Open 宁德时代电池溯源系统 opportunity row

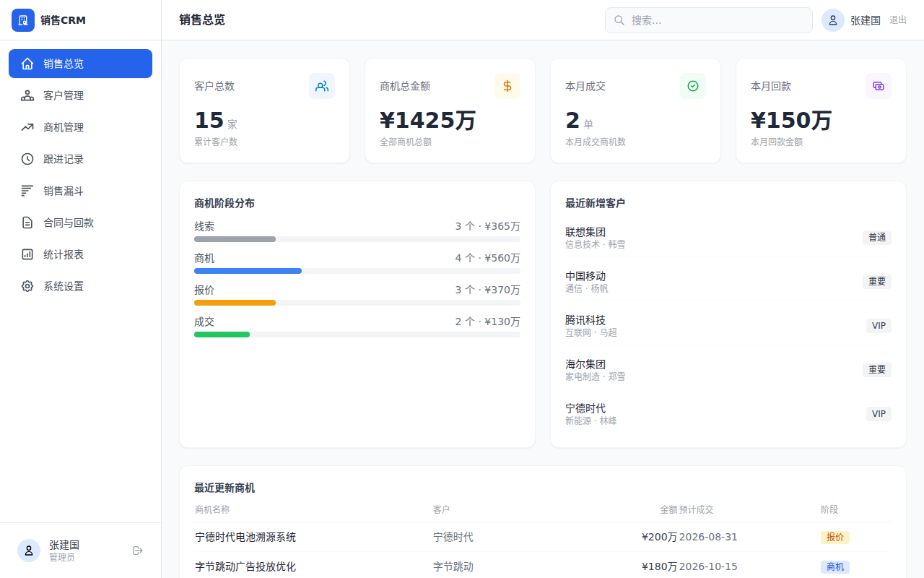pos(543,538)
